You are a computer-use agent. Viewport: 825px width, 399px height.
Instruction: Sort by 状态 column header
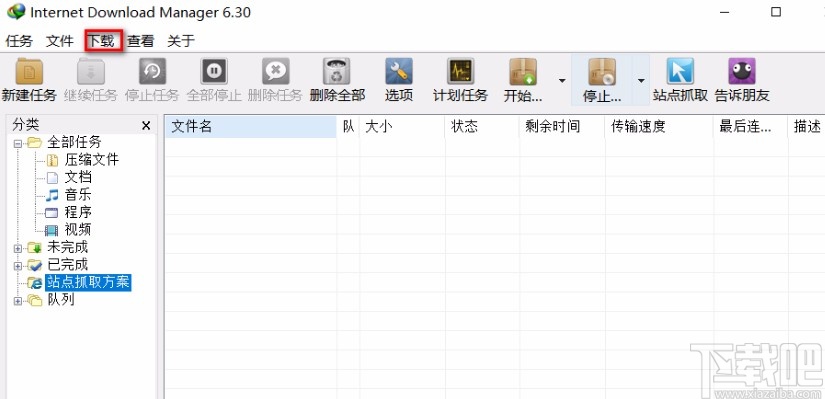(x=482, y=126)
